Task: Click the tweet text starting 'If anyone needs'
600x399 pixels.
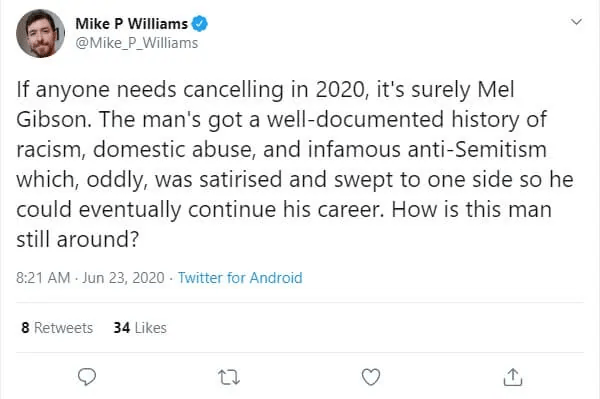Action: (x=295, y=164)
